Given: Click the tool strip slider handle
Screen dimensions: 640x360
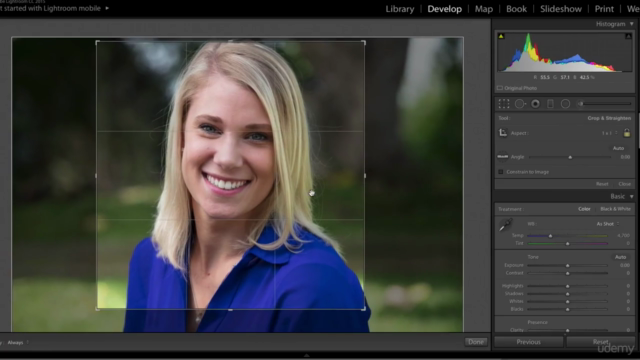Looking at the screenshot, I should [581, 104].
